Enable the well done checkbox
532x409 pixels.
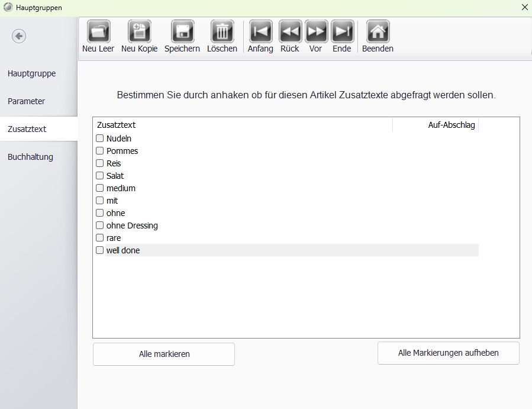(100, 250)
